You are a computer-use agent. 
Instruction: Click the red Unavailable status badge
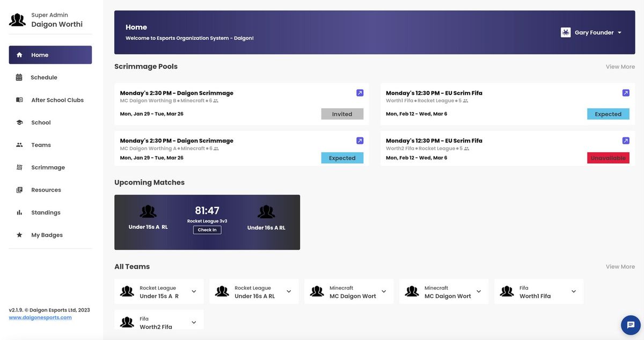click(608, 158)
